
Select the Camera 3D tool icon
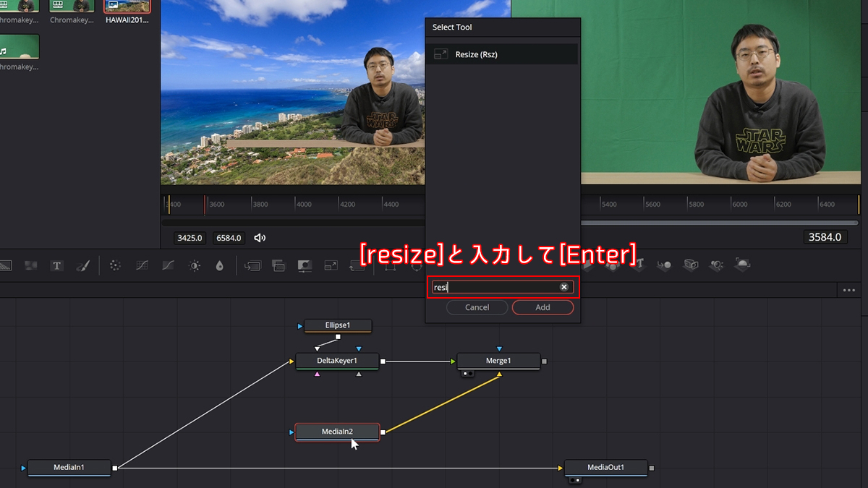click(x=689, y=265)
